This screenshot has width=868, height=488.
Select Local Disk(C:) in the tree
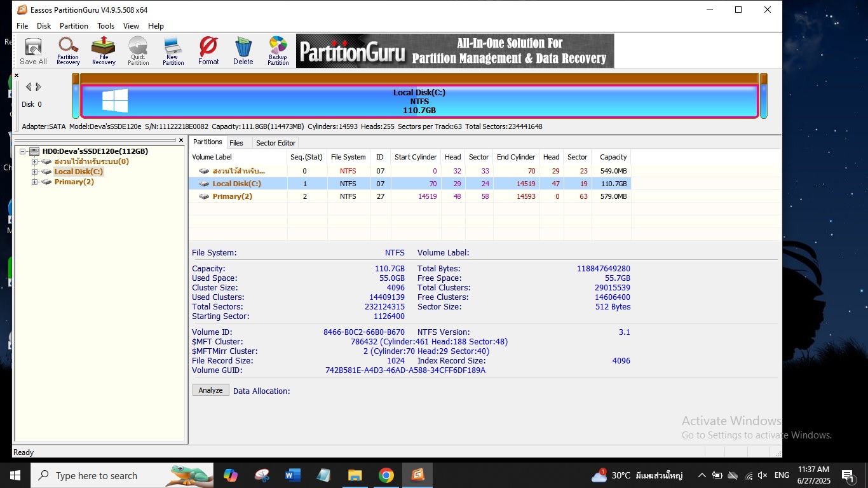(78, 172)
